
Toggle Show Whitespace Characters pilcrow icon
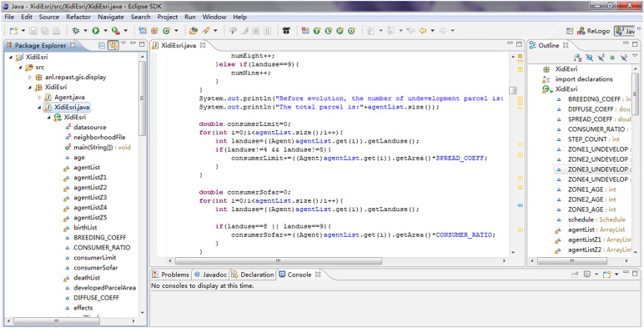(x=268, y=31)
